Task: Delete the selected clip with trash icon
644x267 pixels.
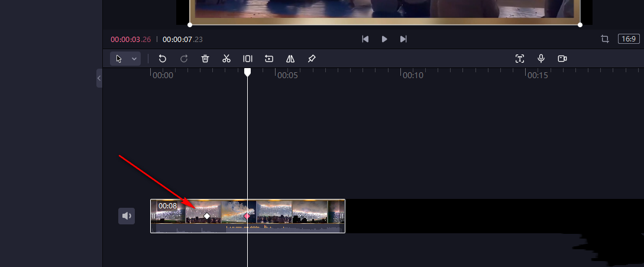Action: point(205,59)
